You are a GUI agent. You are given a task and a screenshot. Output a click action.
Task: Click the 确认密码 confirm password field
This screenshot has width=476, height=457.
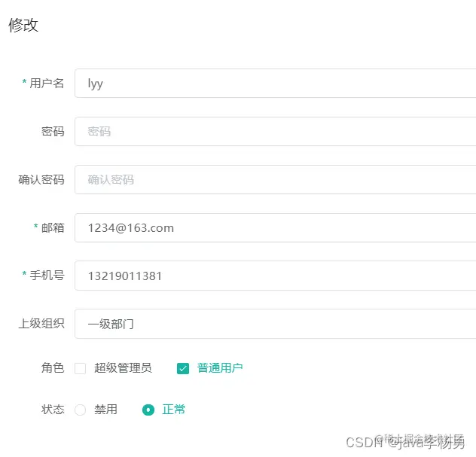coord(276,180)
